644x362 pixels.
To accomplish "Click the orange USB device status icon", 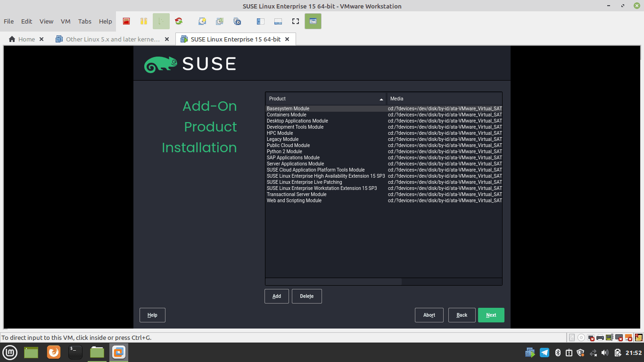I will pos(628,337).
